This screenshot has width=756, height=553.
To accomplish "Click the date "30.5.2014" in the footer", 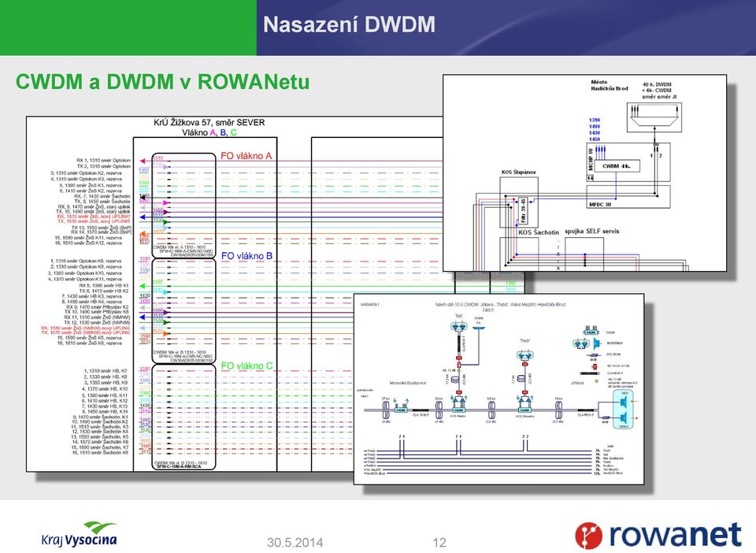I will (295, 543).
